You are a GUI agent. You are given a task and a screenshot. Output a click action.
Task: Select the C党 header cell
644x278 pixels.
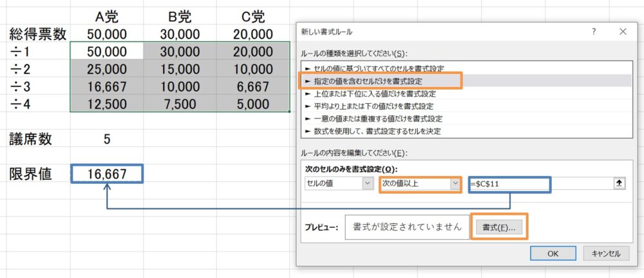(253, 17)
